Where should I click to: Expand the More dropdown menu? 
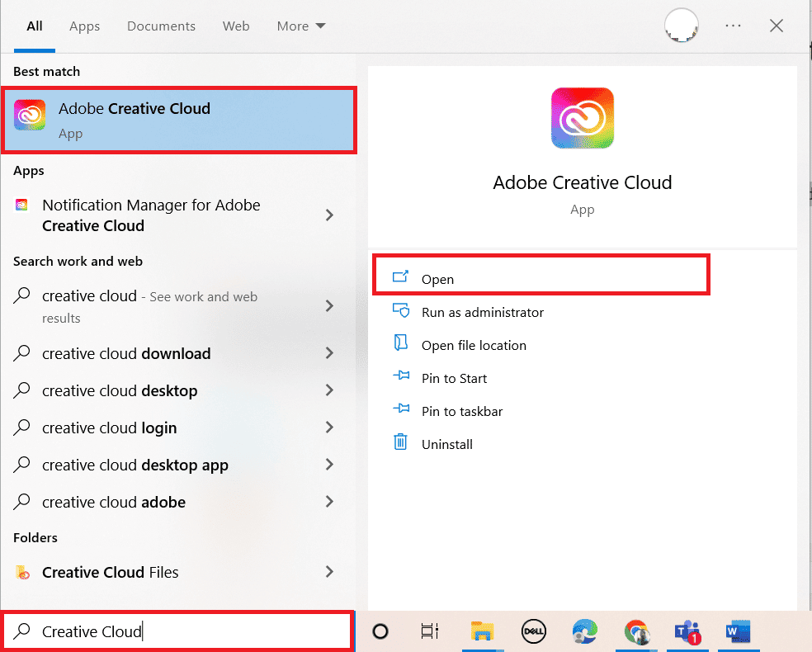300,26
